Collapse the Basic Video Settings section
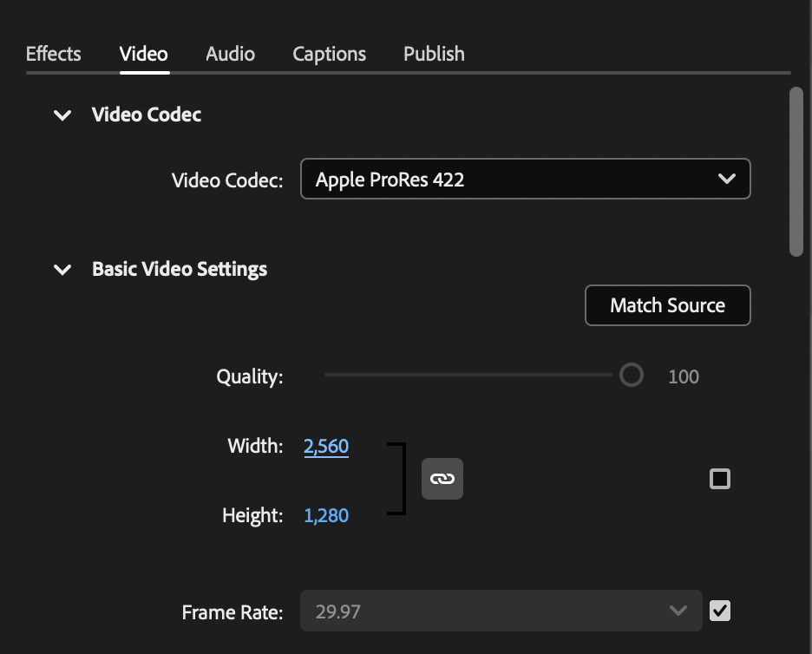 point(62,269)
